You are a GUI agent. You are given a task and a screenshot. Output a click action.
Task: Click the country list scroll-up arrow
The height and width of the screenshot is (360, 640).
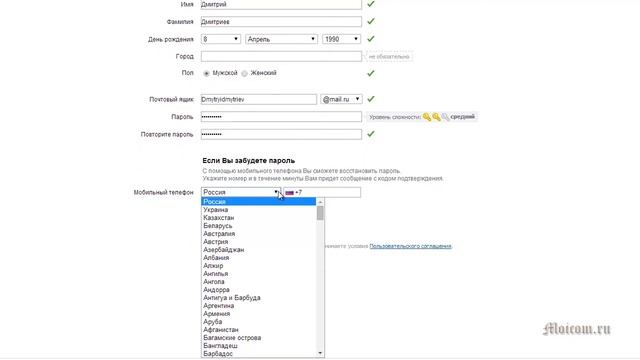(x=320, y=202)
